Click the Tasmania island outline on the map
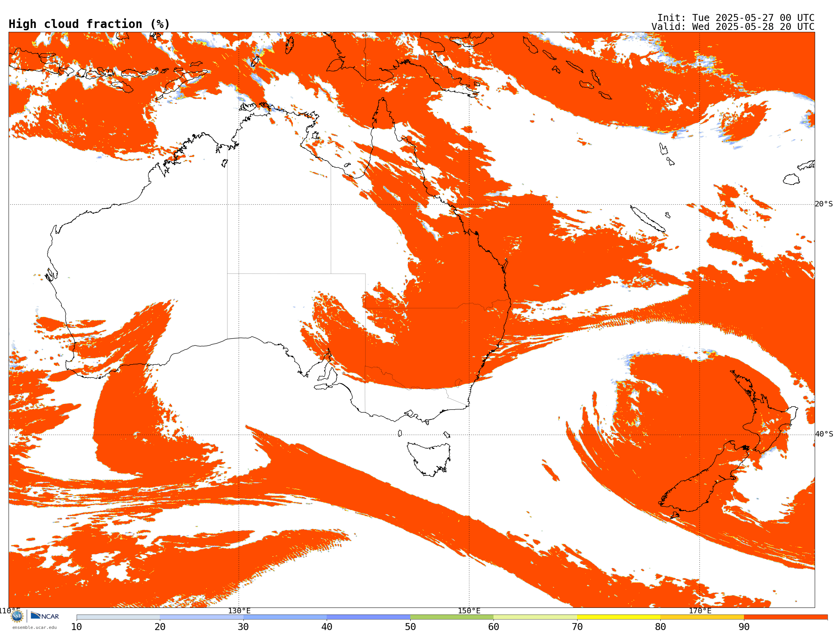This screenshot has width=840, height=632. click(428, 459)
